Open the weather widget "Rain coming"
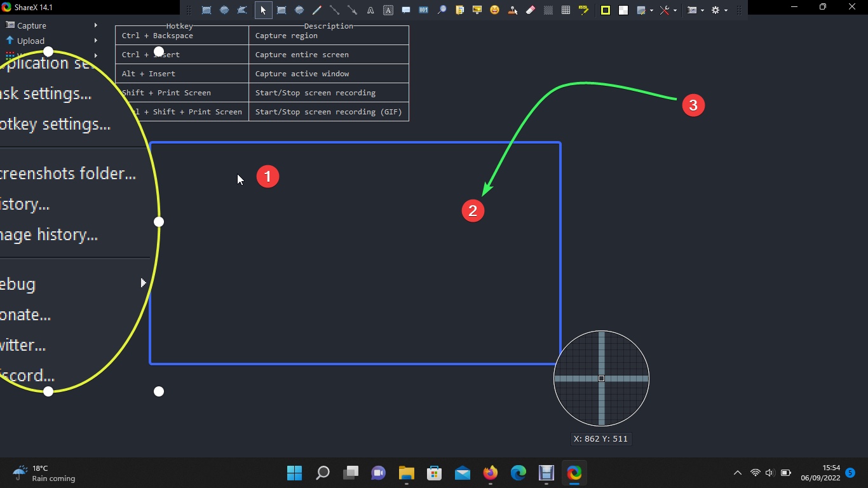Viewport: 868px width, 488px height. [43, 473]
